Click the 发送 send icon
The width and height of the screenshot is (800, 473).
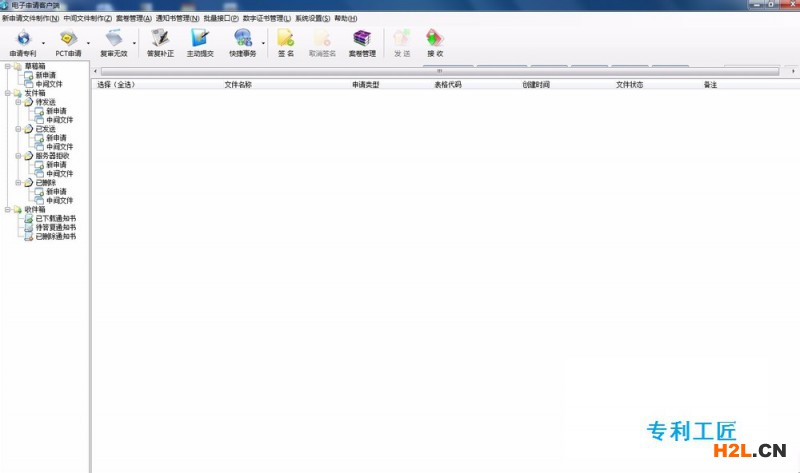(x=402, y=38)
